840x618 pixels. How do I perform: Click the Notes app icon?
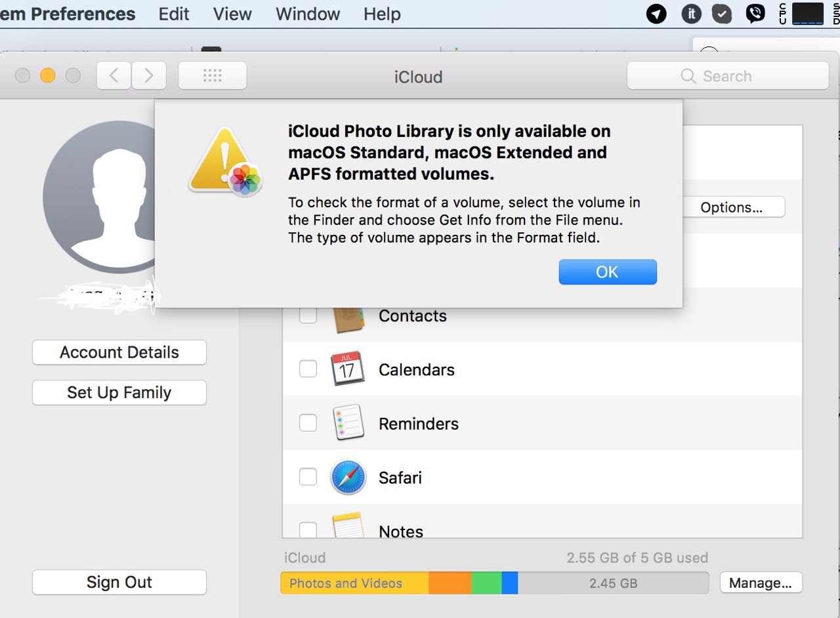[x=347, y=525]
